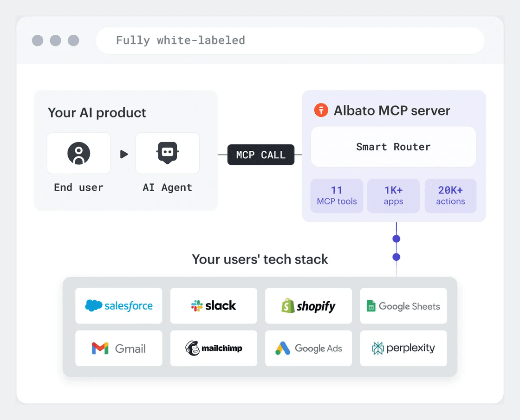Viewport: 520px width, 420px height.
Task: Click the Slack hashtag logo icon
Action: tap(197, 306)
